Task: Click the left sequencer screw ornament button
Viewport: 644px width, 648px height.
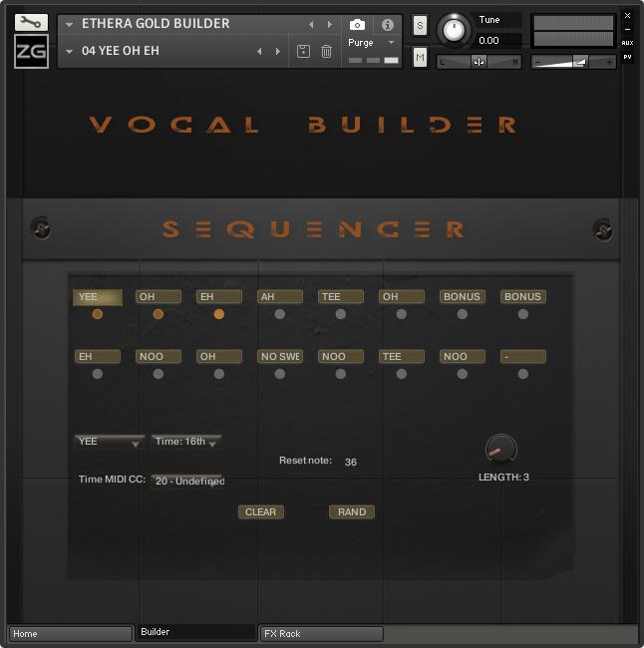Action: pyautogui.click(x=41, y=227)
